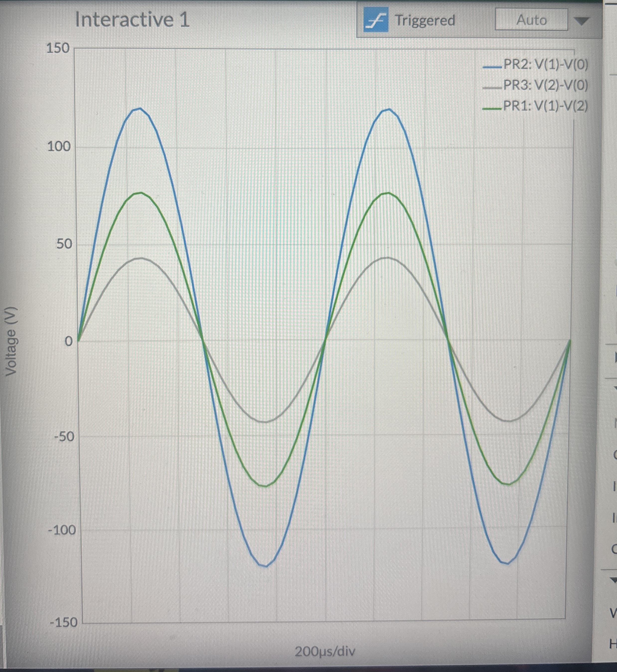This screenshot has height=672, width=617.
Task: Click the '-150' y-axis tick label
Action: click(x=64, y=623)
